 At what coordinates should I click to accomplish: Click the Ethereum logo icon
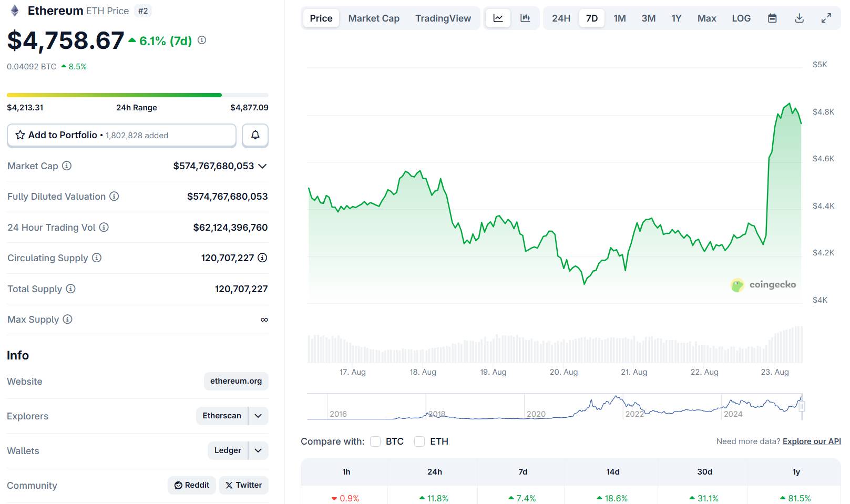[15, 11]
